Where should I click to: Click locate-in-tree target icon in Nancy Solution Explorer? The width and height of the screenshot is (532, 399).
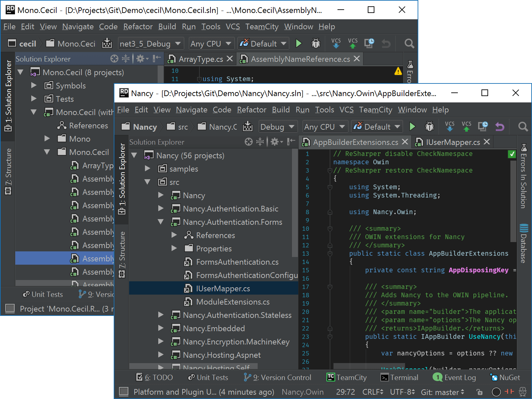(x=248, y=142)
